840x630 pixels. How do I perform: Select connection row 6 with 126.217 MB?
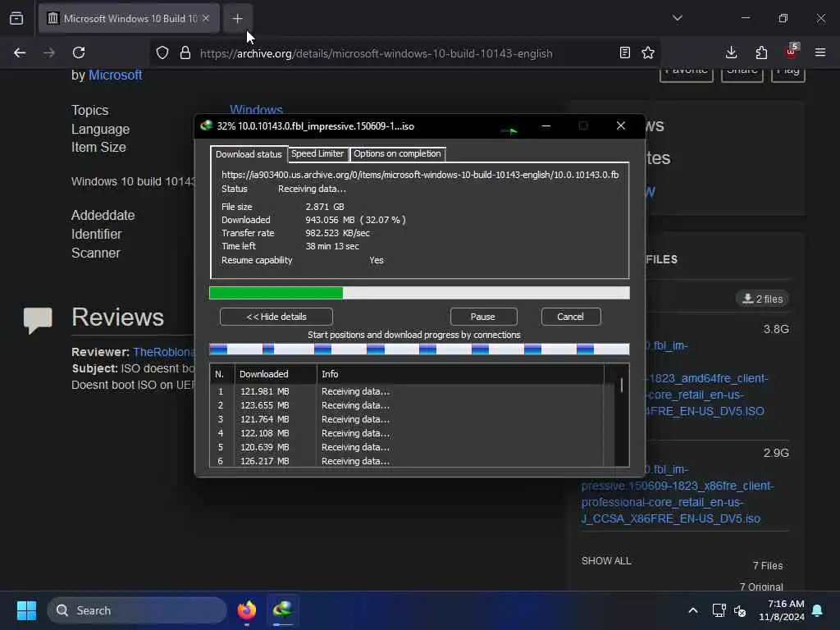point(407,461)
